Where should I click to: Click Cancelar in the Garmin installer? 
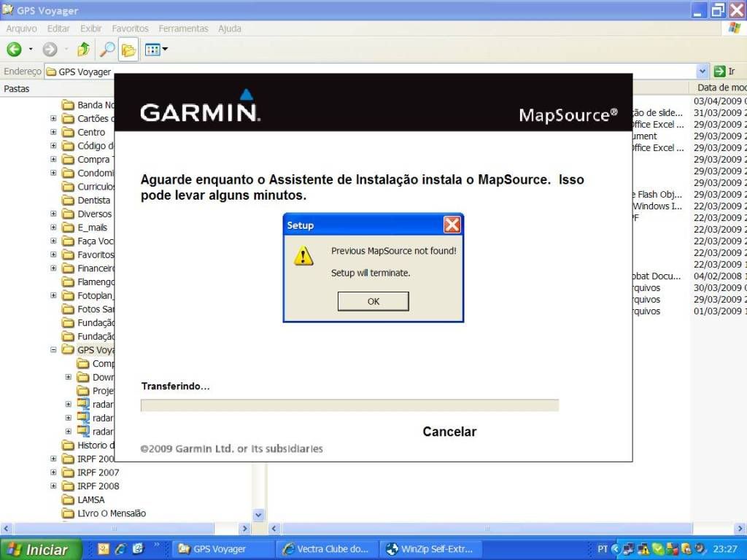(x=449, y=432)
